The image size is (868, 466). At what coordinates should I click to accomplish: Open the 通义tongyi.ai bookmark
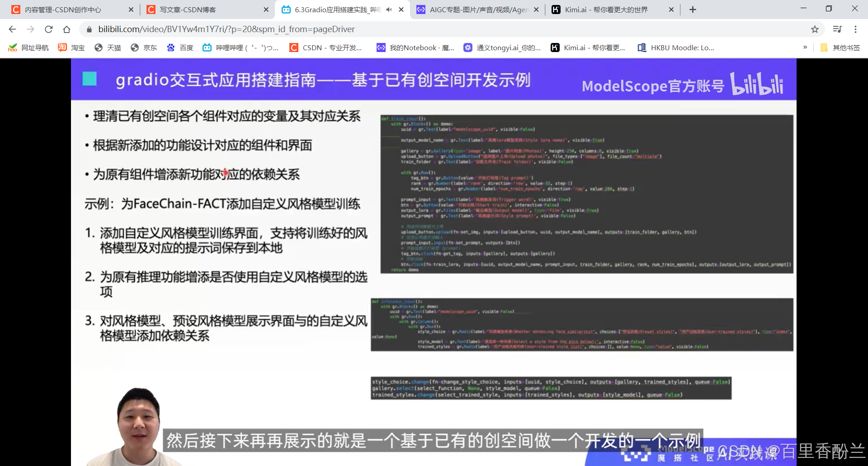tap(502, 48)
